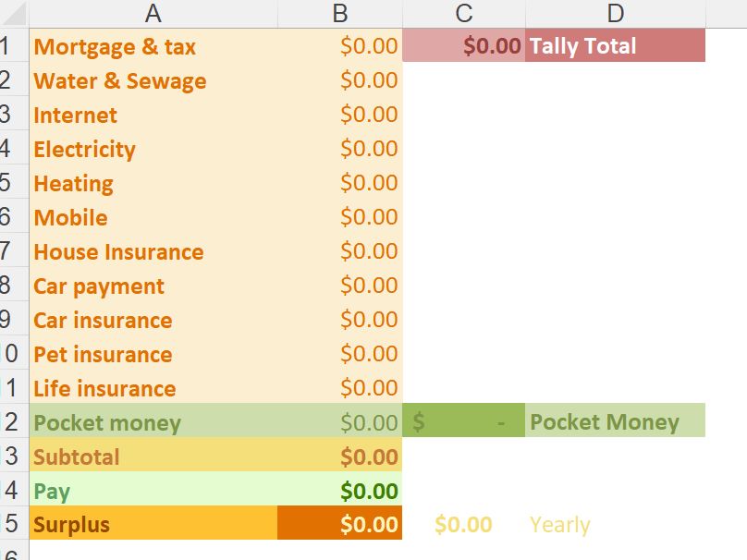747x560 pixels.
Task: Select column header B
Action: click(x=339, y=13)
